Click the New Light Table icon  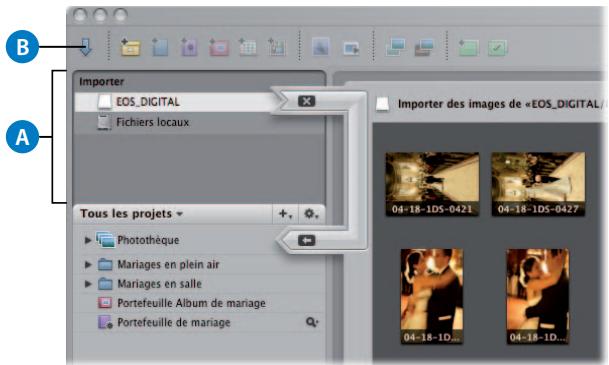coord(247,47)
